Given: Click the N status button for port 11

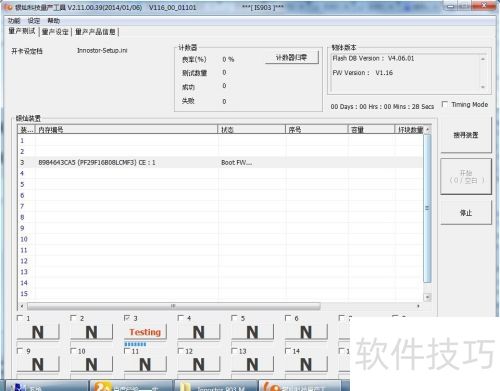Looking at the screenshot, I should coord(145,364).
